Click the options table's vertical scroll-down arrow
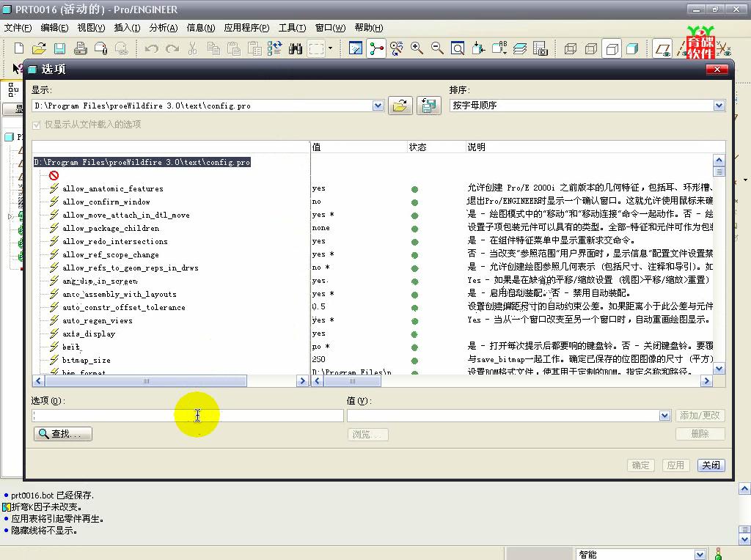This screenshot has height=560, width=751. click(719, 369)
